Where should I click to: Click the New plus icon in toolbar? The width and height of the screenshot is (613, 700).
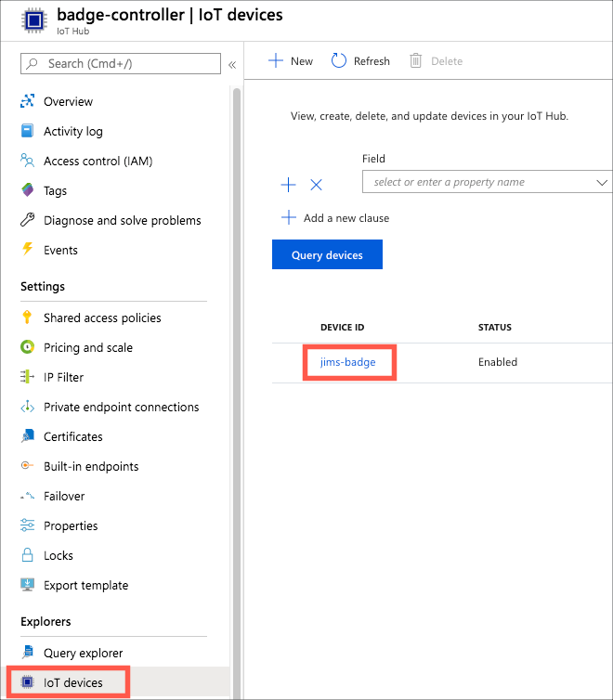[276, 60]
